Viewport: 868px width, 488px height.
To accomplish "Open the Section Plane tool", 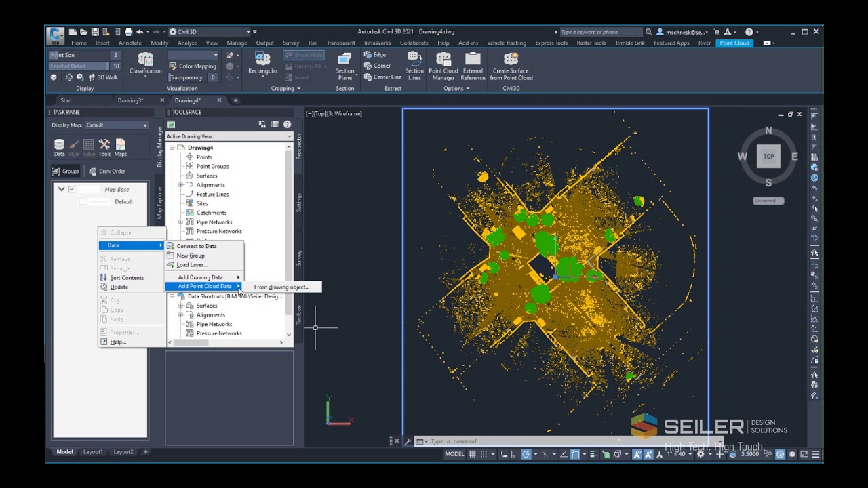I will click(x=344, y=66).
